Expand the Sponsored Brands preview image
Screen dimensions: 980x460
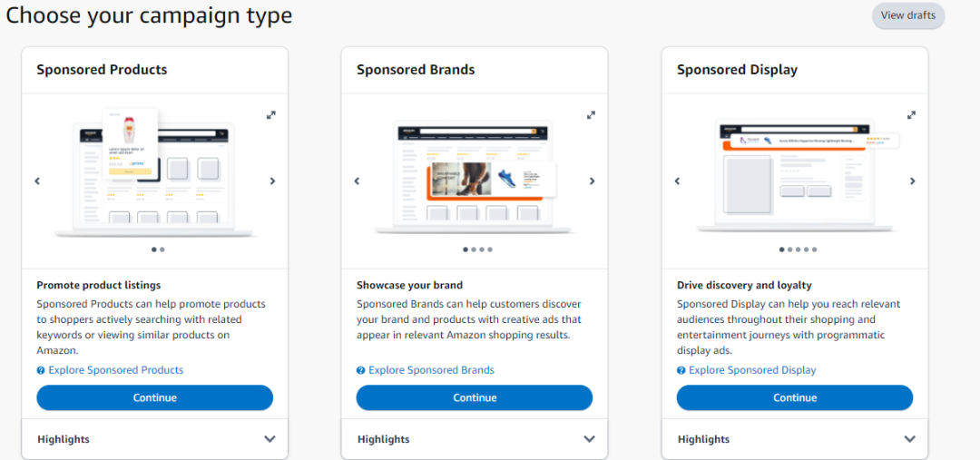click(592, 115)
